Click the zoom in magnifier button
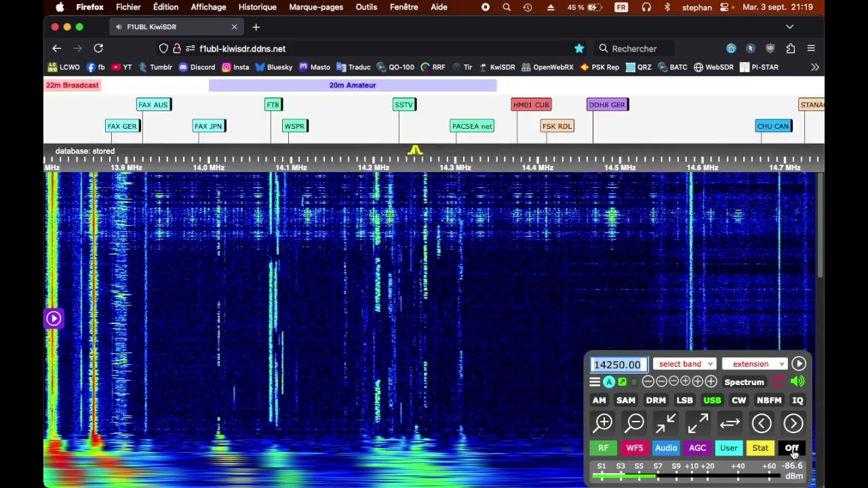 603,424
